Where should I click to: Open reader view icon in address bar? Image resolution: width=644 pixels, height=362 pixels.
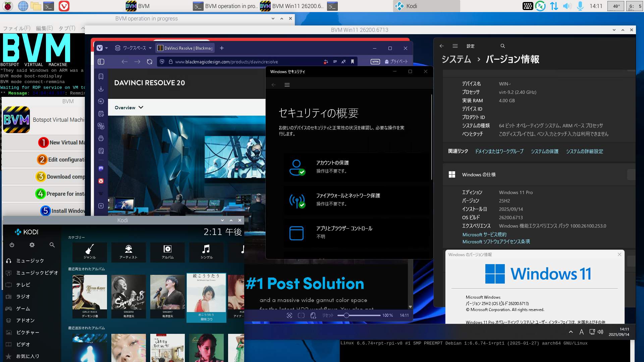click(335, 62)
